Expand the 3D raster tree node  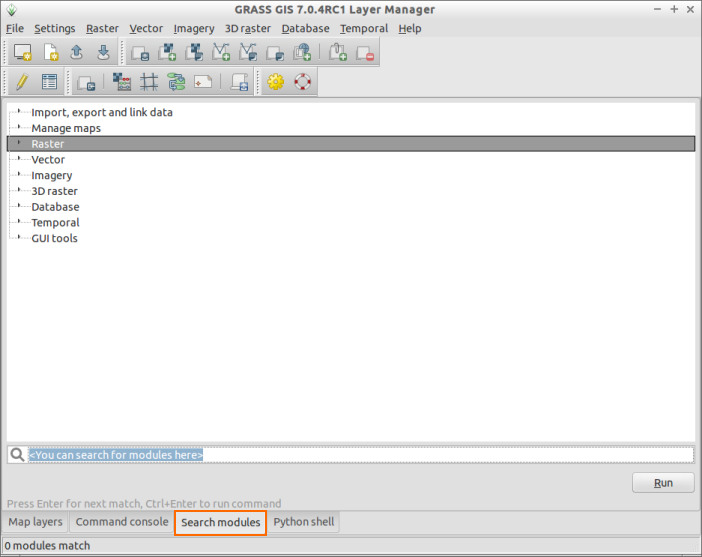19,189
